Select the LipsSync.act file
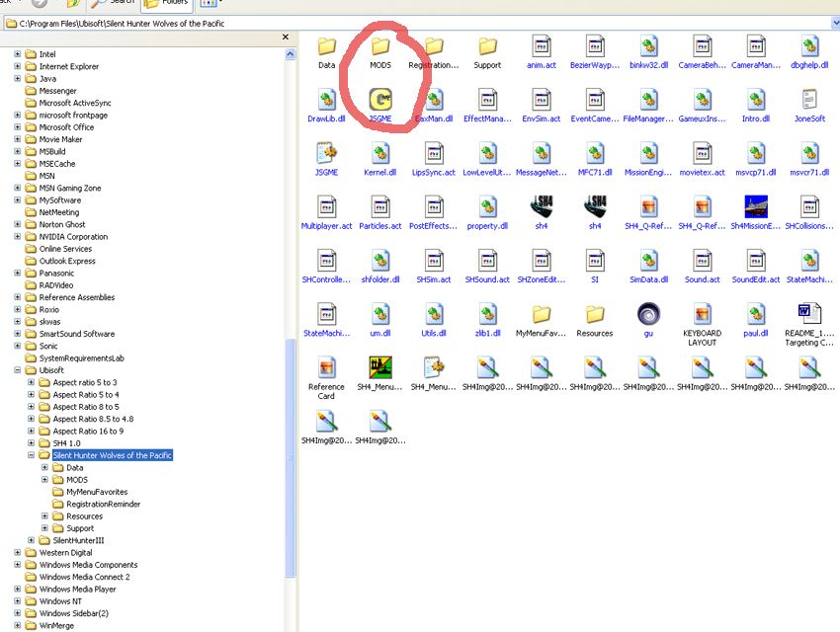840x632 pixels. point(434,154)
